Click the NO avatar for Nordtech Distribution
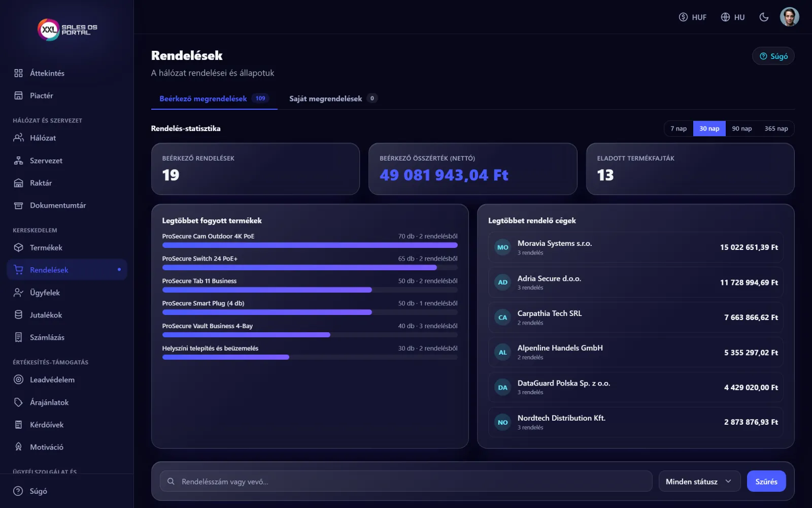Viewport: 812px width, 508px height. click(x=502, y=422)
